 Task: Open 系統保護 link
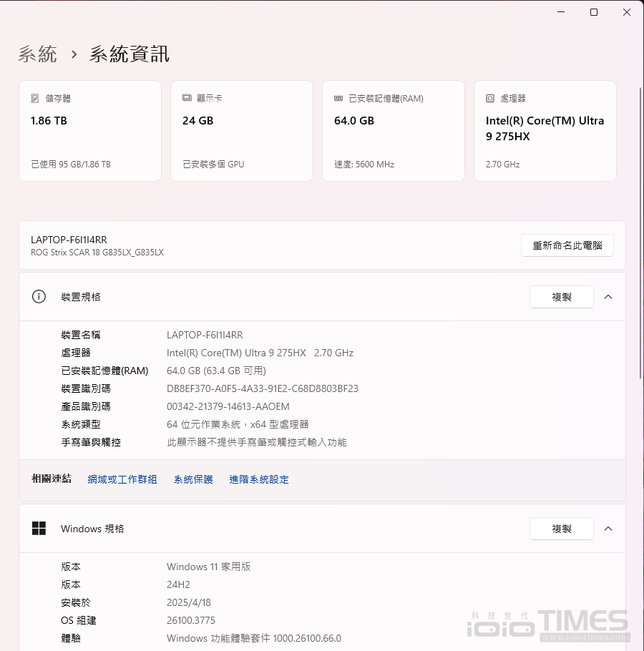[193, 479]
